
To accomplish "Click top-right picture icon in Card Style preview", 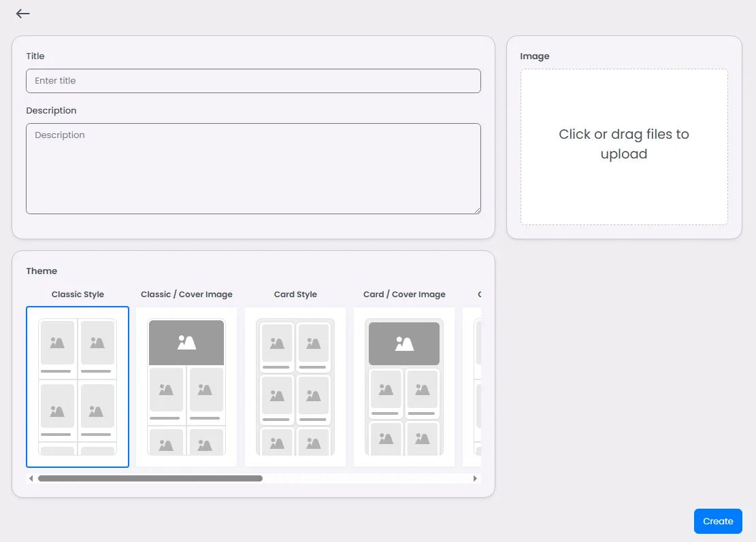I will [314, 343].
